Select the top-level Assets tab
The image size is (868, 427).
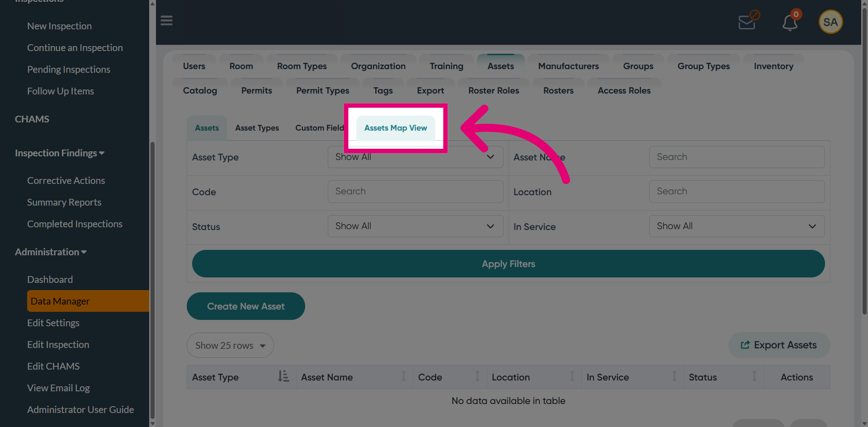500,66
